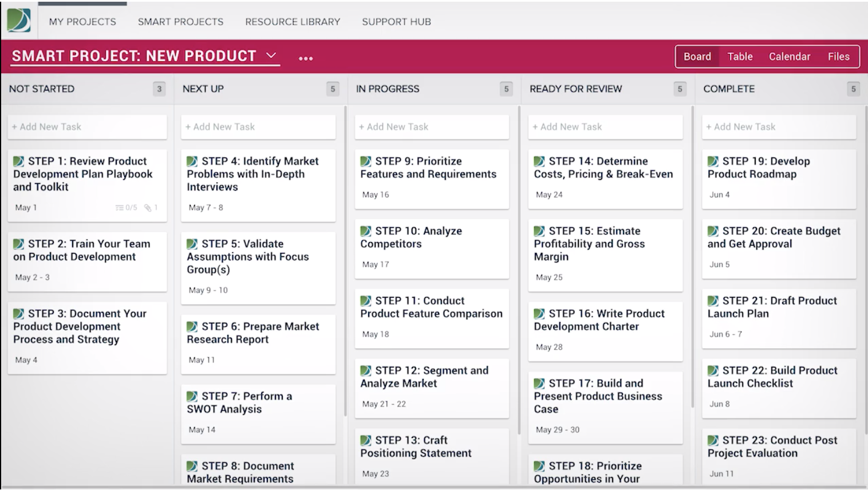Click the logo icon on STEP 10 card
Image resolution: width=868 pixels, height=490 pixels.
pyautogui.click(x=366, y=231)
